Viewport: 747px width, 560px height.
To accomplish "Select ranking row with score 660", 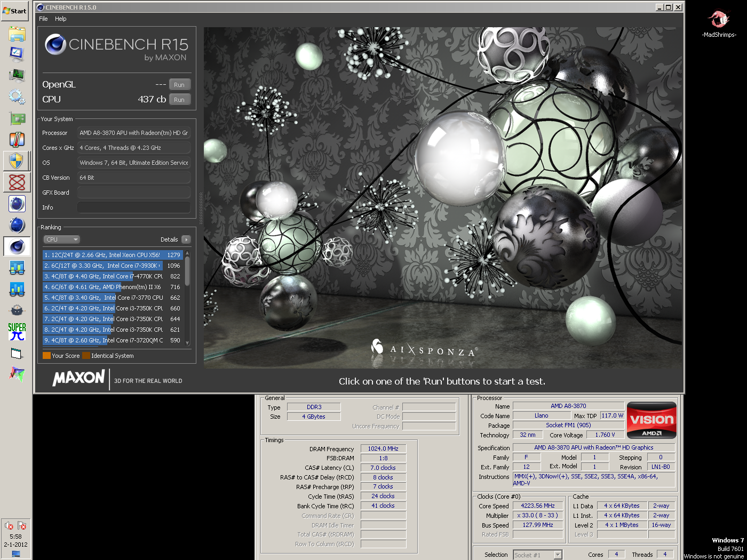I will tap(113, 308).
